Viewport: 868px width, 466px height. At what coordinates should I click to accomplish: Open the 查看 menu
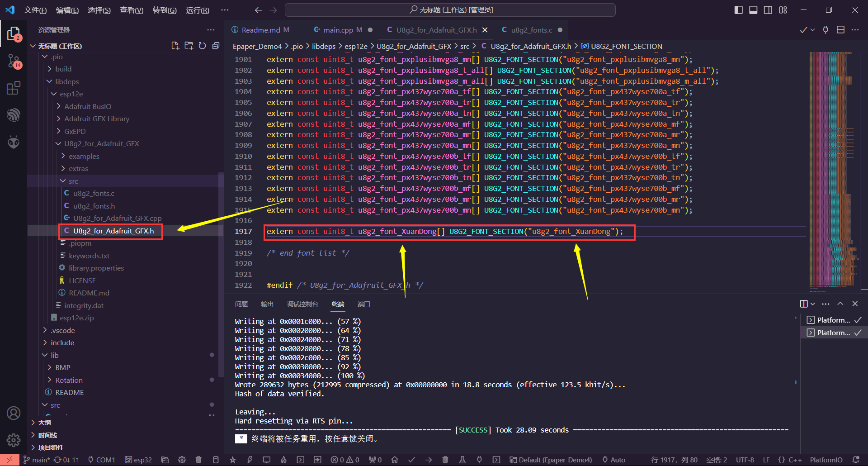(131, 10)
